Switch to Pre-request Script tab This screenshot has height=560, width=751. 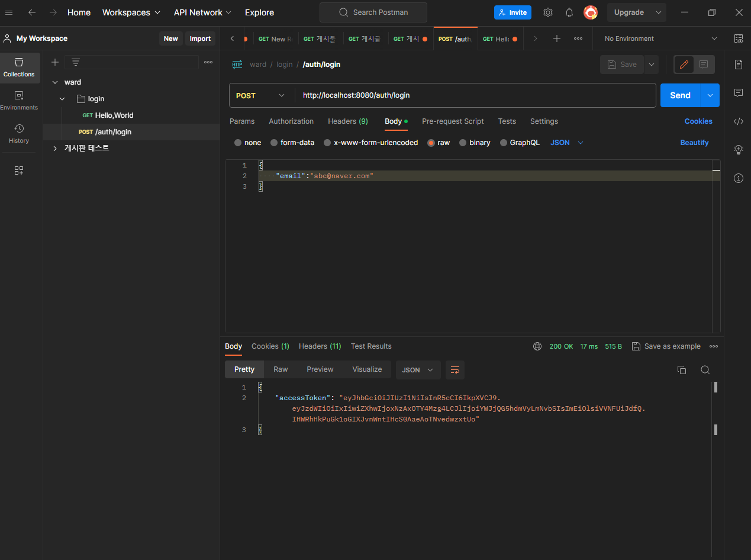pyautogui.click(x=453, y=121)
